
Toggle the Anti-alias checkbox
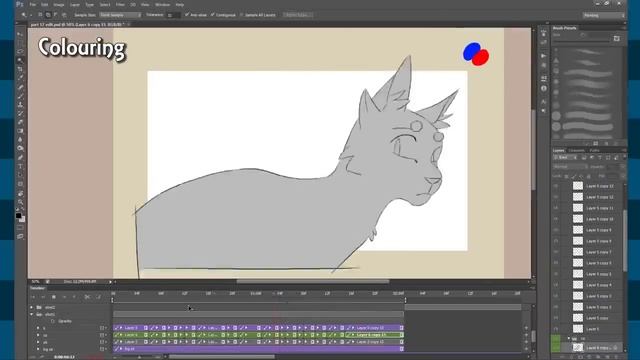click(187, 15)
